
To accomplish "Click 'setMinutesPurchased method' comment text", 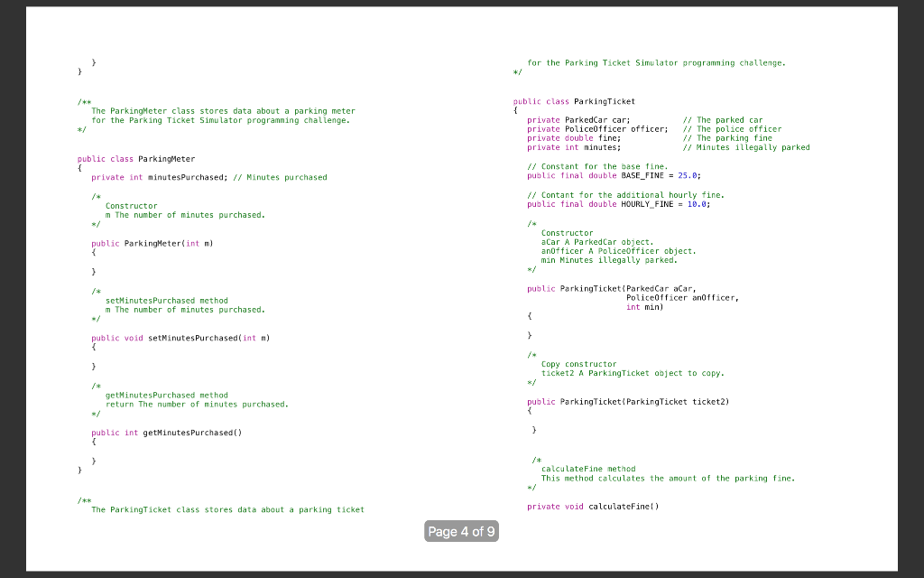I will click(x=167, y=300).
